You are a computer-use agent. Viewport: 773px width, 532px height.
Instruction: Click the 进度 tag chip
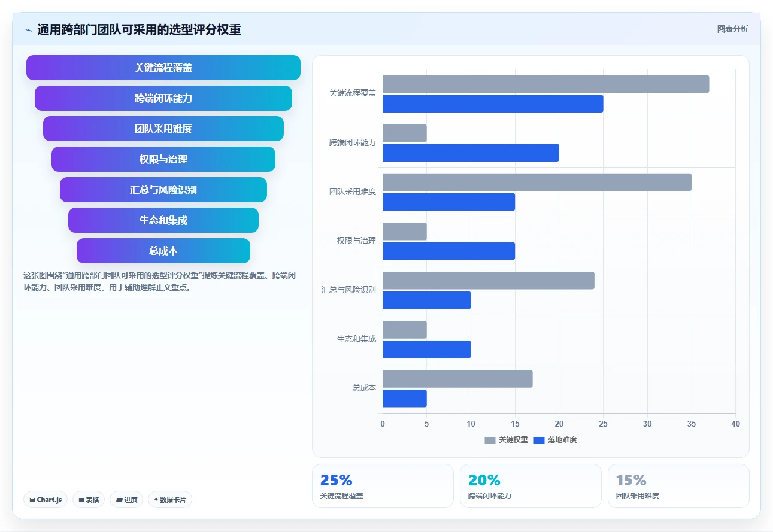point(126,500)
